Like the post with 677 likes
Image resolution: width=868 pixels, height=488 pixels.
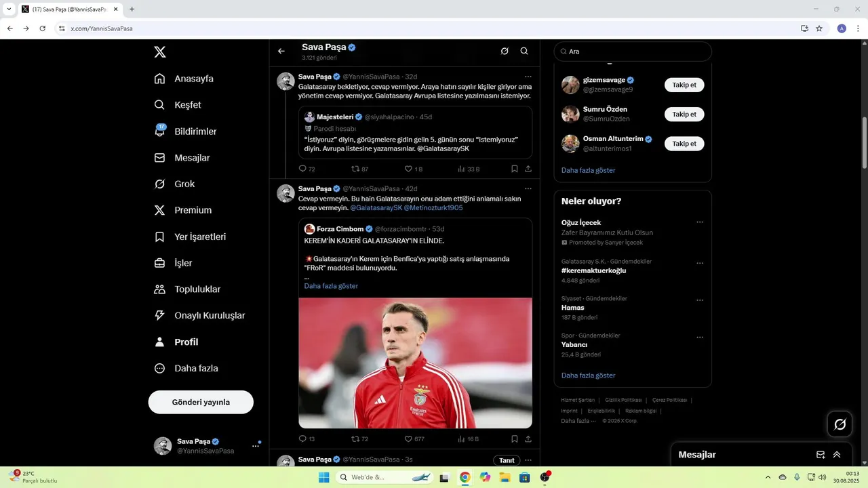pos(414,439)
